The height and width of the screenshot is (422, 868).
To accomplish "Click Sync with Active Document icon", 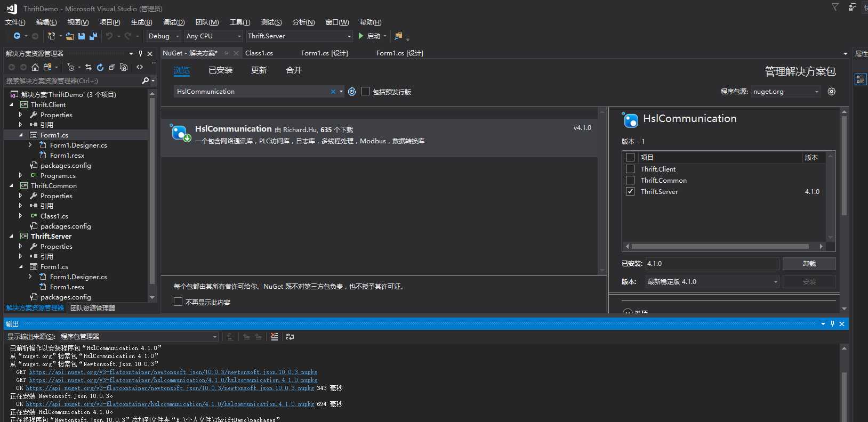I will (89, 67).
